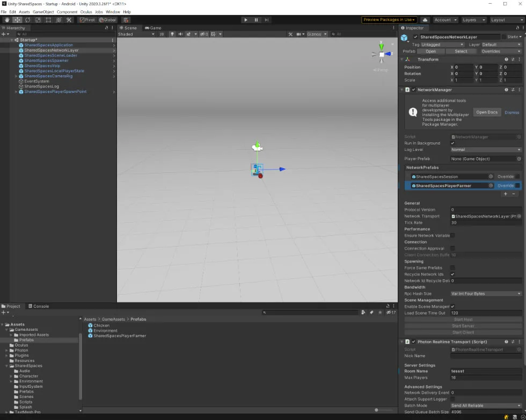Click the Dismiss link
Screen dimensions: 526x420
click(512, 112)
